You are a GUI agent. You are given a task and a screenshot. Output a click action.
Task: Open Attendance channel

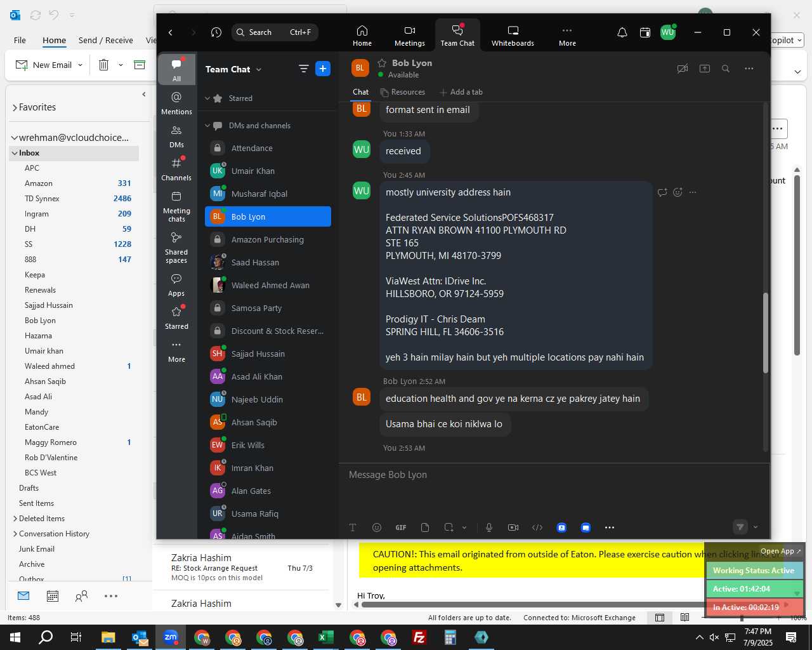[x=268, y=148]
